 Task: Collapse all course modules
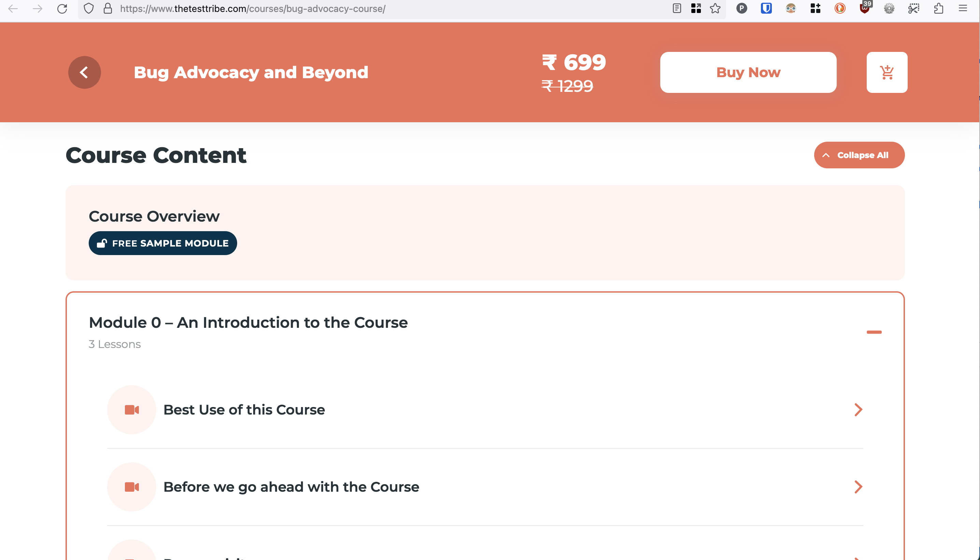859,155
